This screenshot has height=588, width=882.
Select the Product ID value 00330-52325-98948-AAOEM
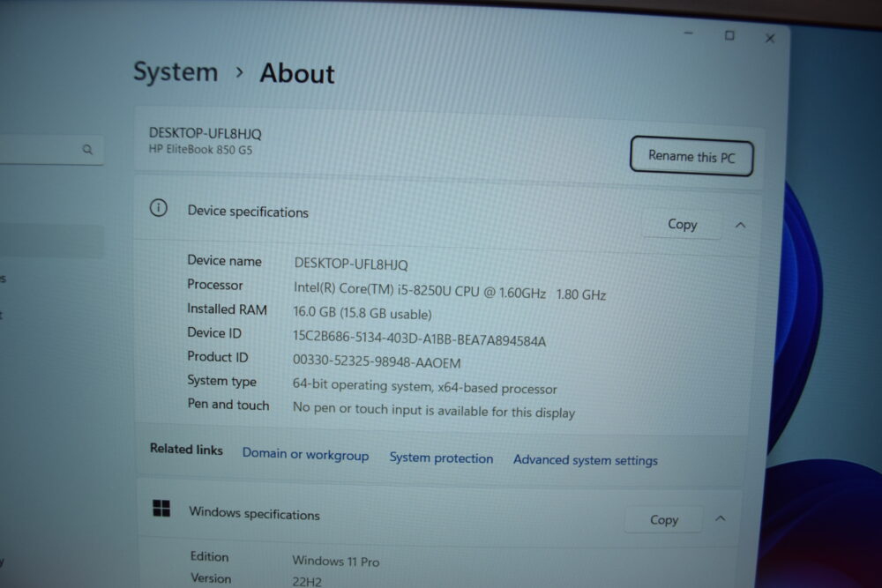tap(377, 361)
